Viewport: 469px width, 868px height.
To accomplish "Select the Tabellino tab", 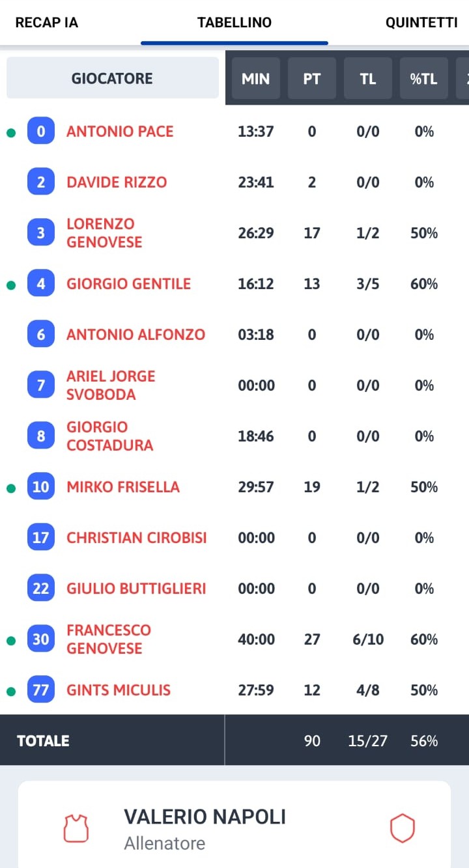I will pos(234,23).
